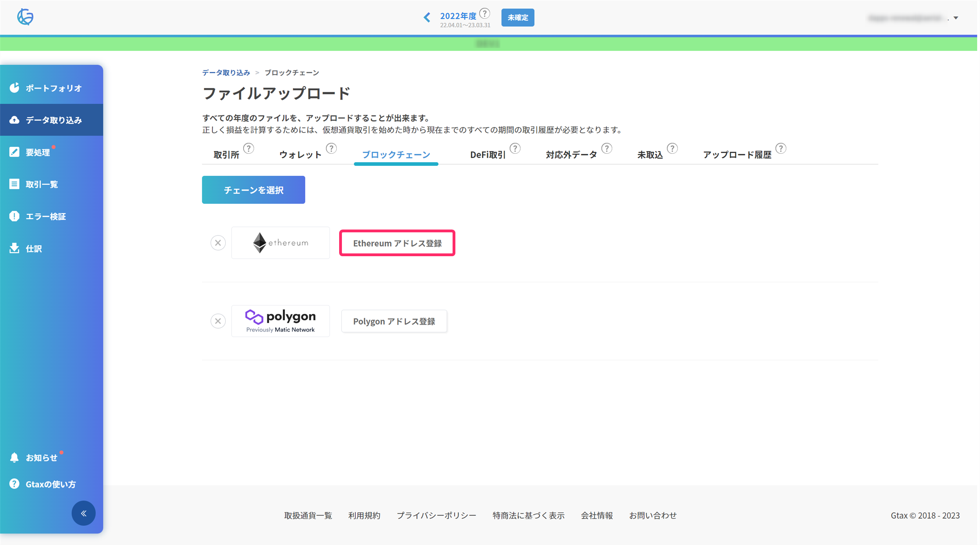Open help icon beside 取引所 tab
The width and height of the screenshot is (980, 545).
249,148
